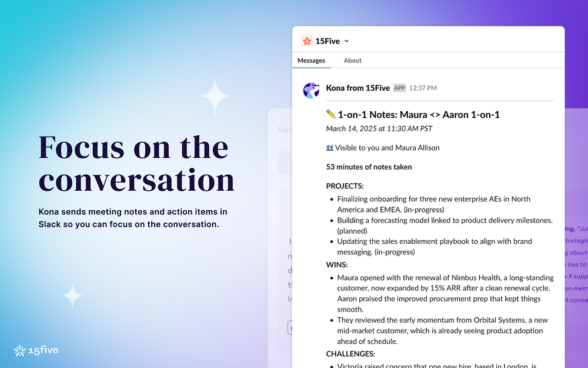This screenshot has width=588, height=368.
Task: Select the '1-on-1 Notes: Maura <> Aaron 1-on-1' heading
Action: [419, 115]
